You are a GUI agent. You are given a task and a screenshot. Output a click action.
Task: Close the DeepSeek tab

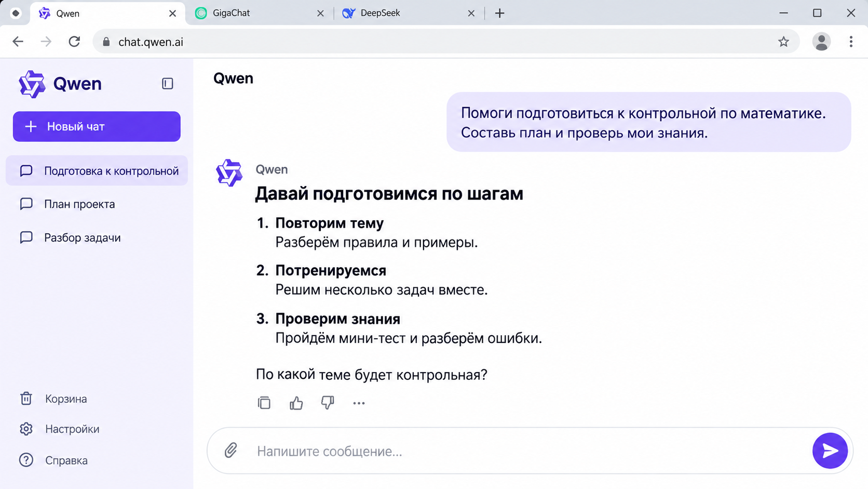pos(471,13)
